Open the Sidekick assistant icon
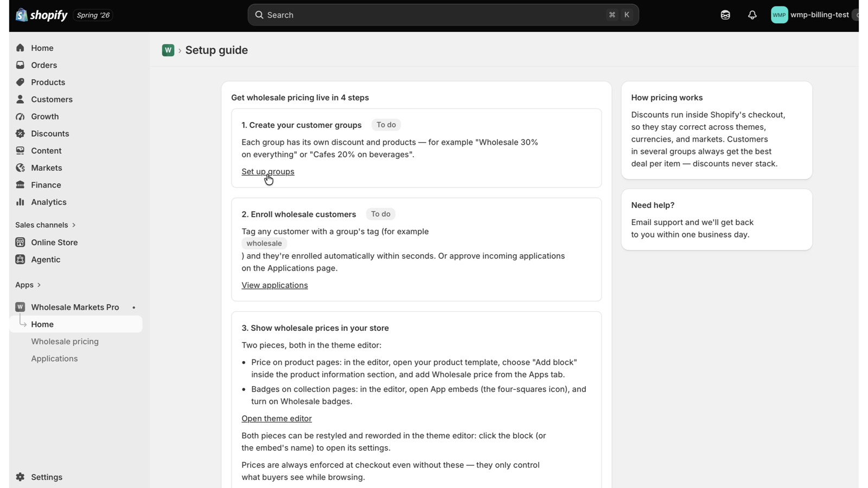 tap(725, 15)
